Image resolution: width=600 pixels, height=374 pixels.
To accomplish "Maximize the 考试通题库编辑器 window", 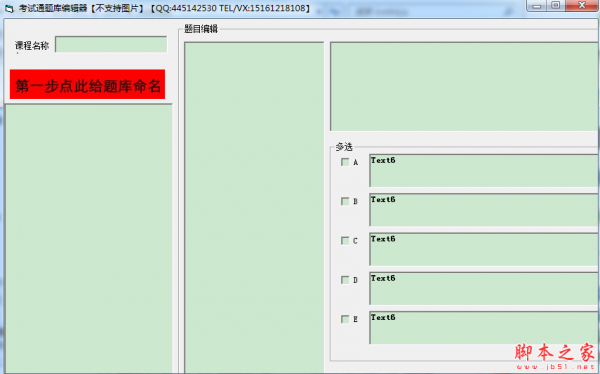I will click(x=556, y=5).
